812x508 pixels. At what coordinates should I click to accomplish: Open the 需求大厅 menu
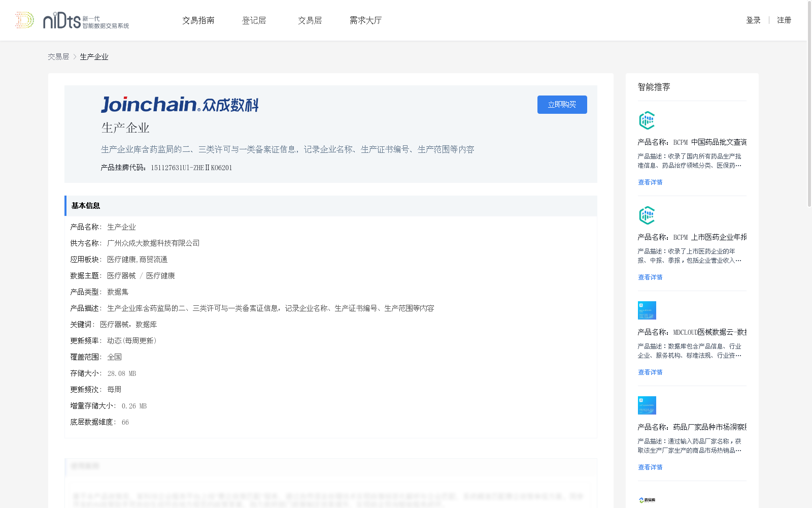[x=365, y=20]
